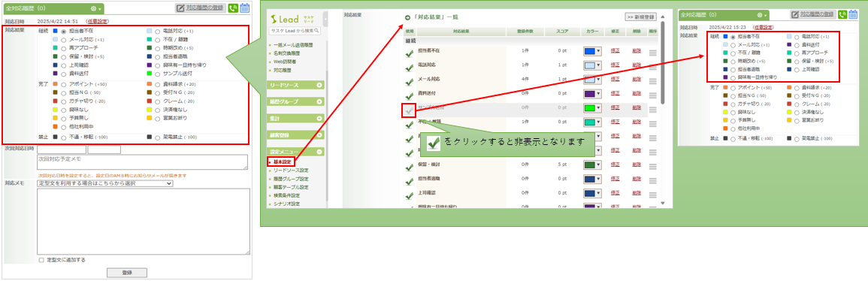The image size is (868, 281).
Task: Click the 担当者不在 row green checkmark
Action: point(409,53)
